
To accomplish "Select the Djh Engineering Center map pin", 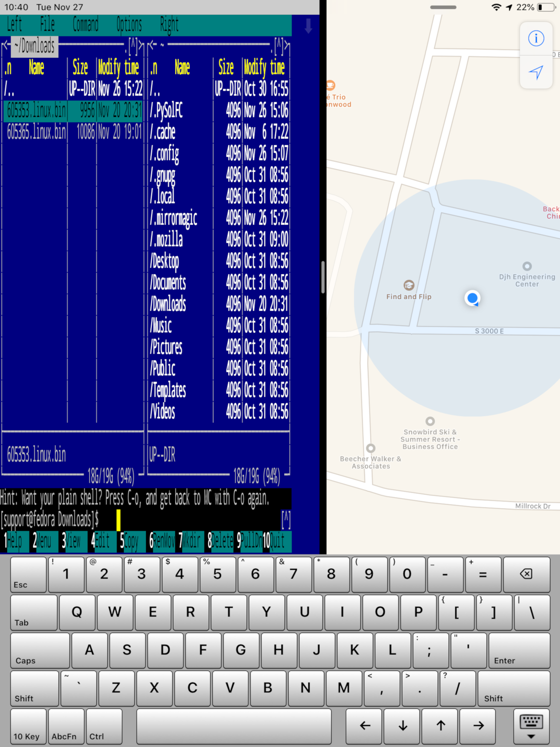I will click(x=527, y=266).
